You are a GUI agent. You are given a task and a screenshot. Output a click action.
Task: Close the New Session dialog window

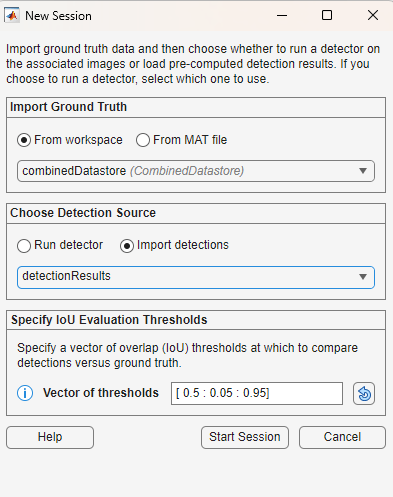coord(373,15)
